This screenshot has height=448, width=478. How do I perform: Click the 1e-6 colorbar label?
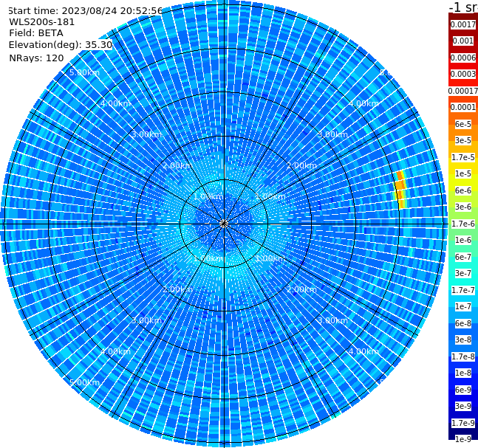click(463, 240)
